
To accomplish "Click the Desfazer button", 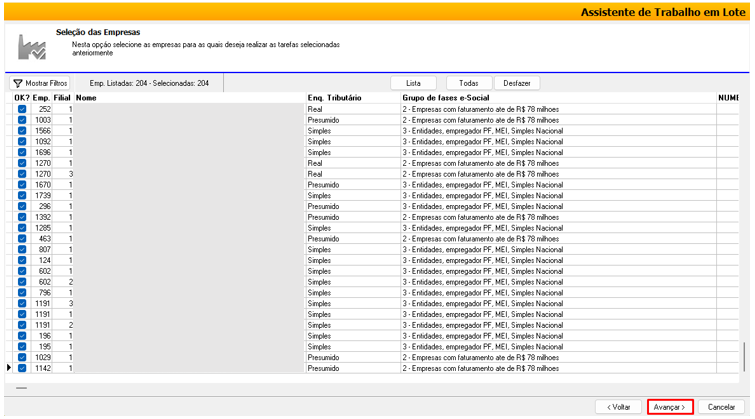I will (517, 83).
